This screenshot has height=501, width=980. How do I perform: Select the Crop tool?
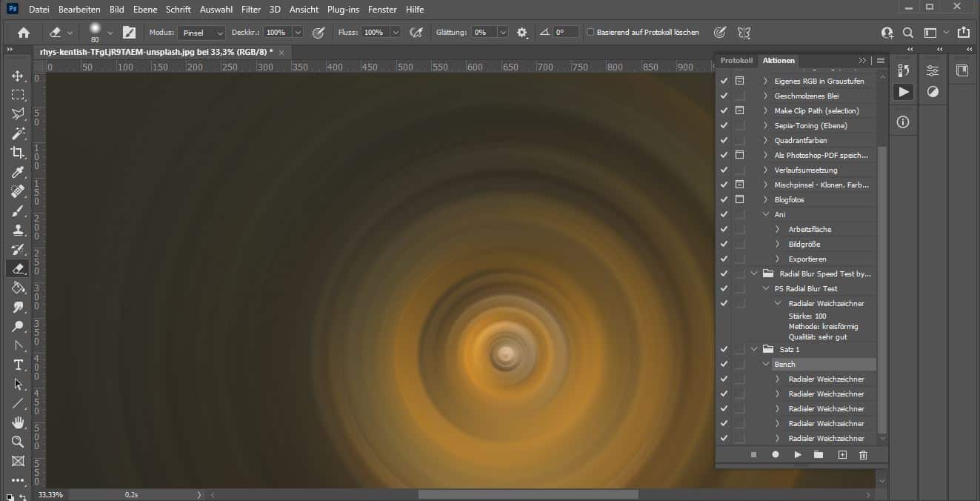(18, 153)
